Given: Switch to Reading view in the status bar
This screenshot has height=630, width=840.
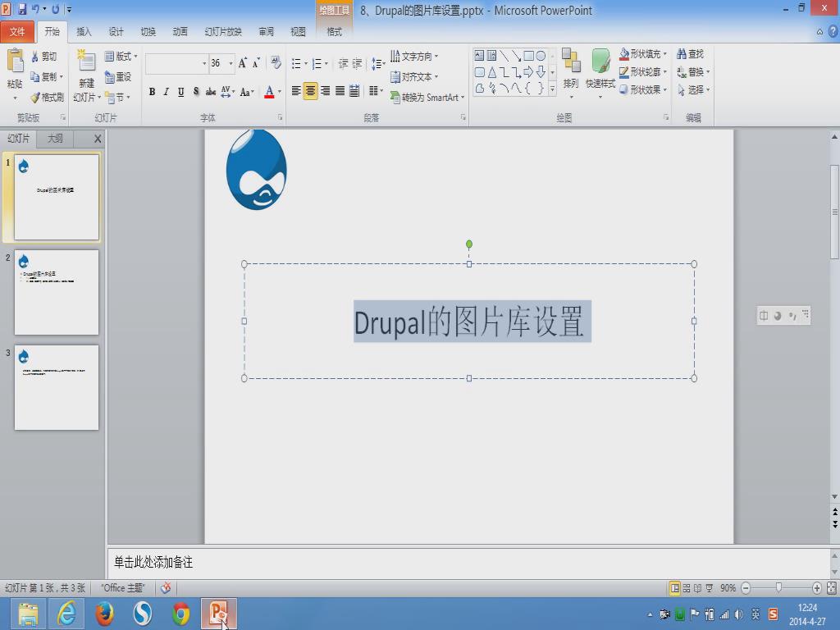Looking at the screenshot, I should (x=697, y=588).
